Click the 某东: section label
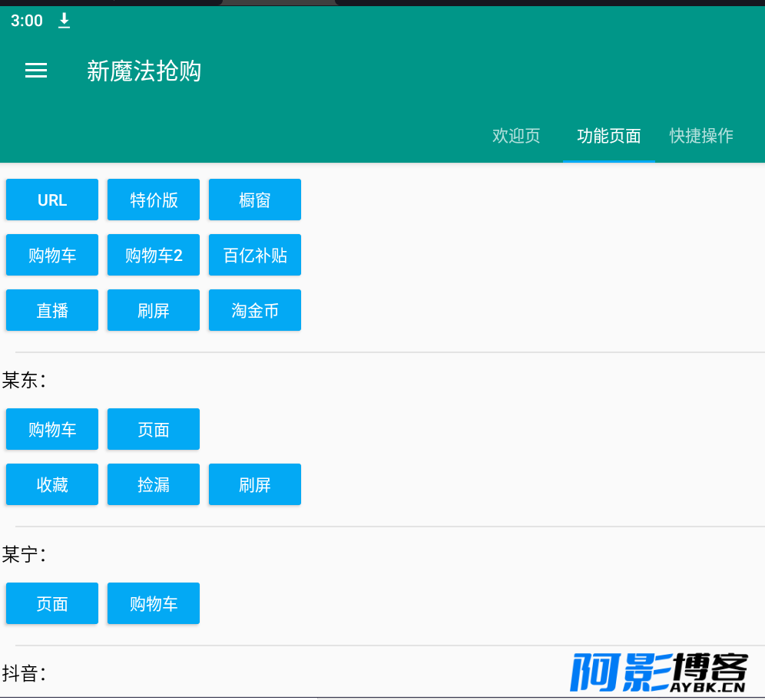This screenshot has height=700, width=765. click(x=25, y=380)
